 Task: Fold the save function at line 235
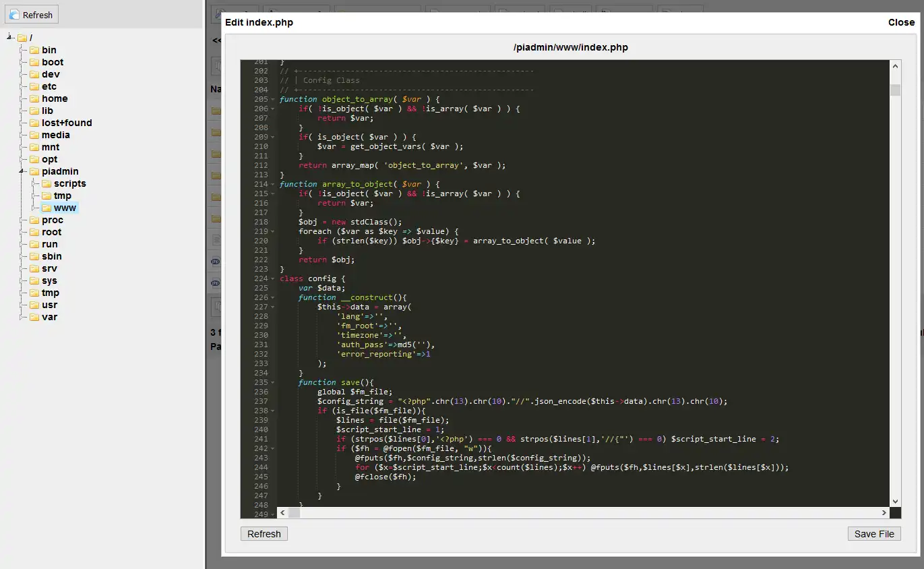click(272, 382)
